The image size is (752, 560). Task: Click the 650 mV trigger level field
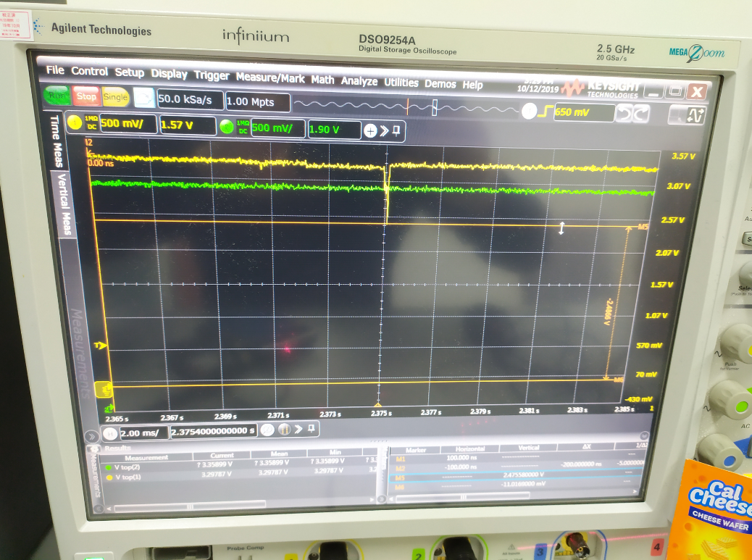click(584, 113)
